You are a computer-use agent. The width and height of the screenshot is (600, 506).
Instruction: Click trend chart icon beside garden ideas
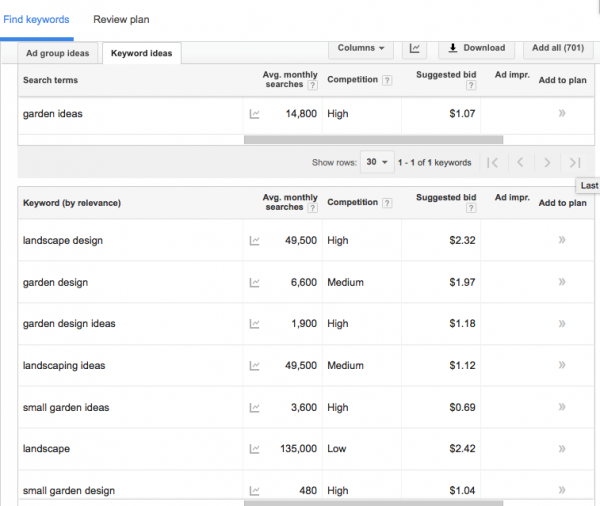254,114
